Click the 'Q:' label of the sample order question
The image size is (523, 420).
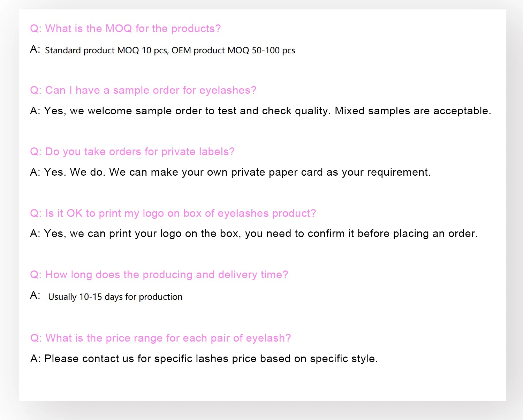coord(36,90)
